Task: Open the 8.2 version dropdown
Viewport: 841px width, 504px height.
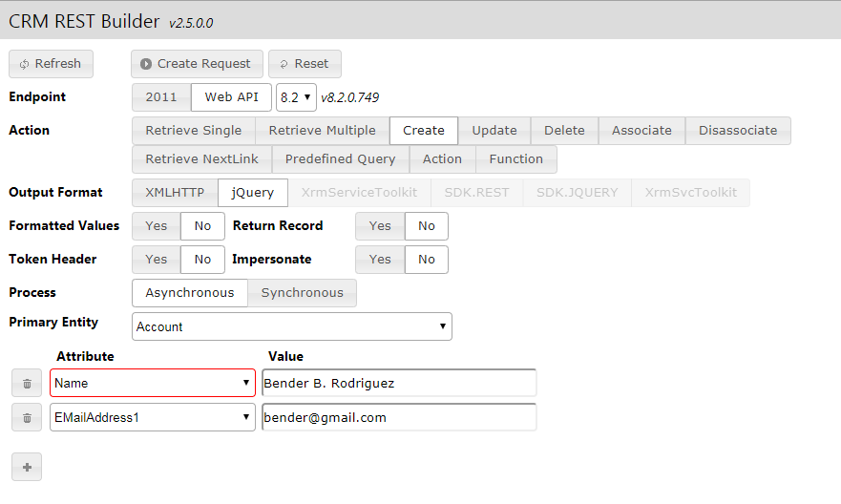Action: click(x=296, y=97)
